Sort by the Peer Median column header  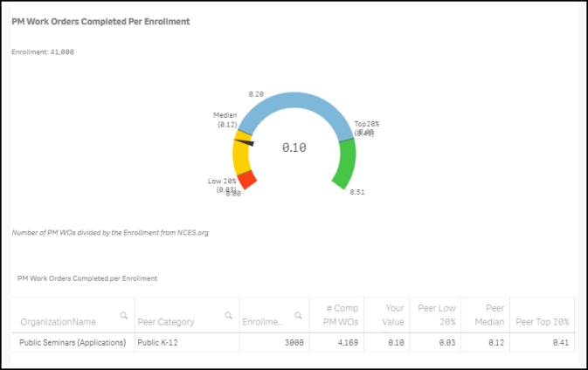489,315
